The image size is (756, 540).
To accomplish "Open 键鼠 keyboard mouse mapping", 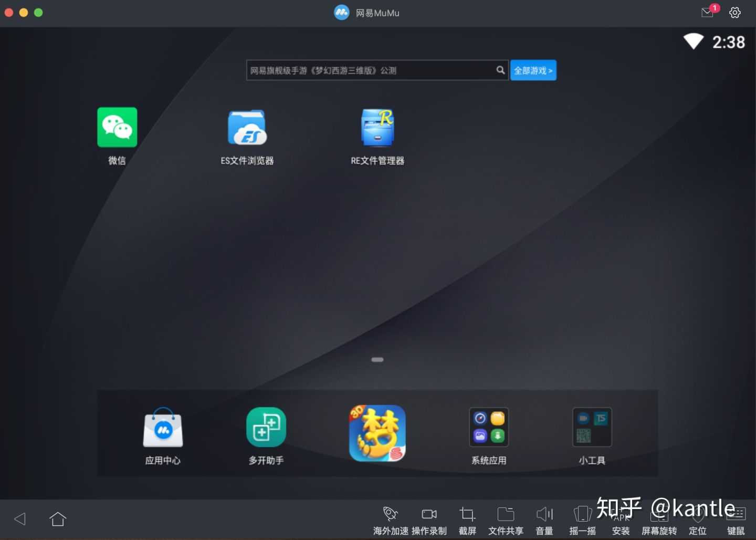I will [x=736, y=521].
